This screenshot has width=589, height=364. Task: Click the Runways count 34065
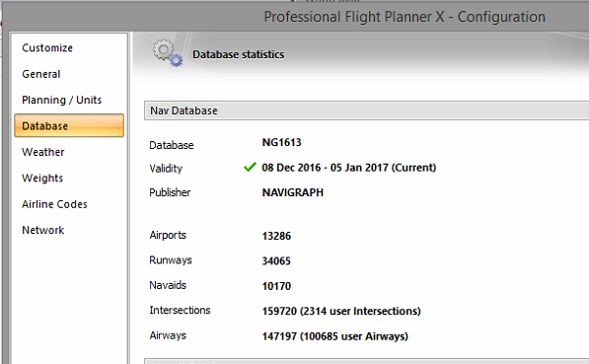276,260
